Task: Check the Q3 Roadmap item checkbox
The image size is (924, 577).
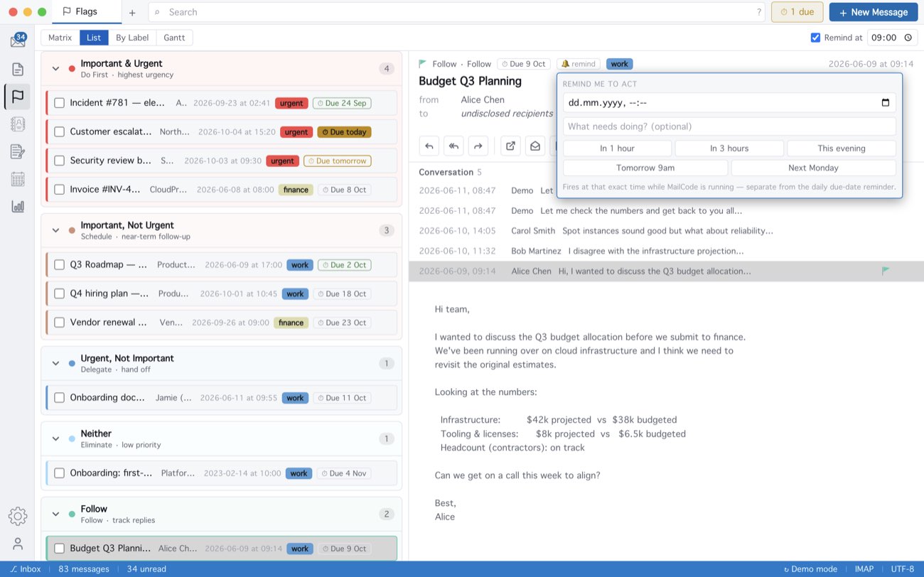Action: coord(60,265)
